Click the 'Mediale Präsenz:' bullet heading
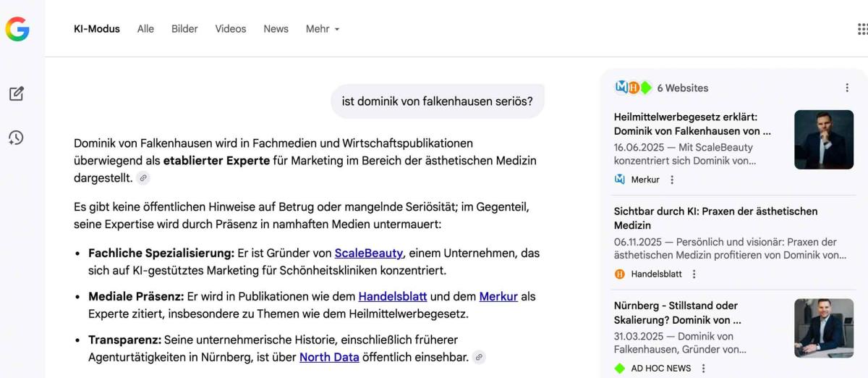868x378 pixels. (x=136, y=296)
